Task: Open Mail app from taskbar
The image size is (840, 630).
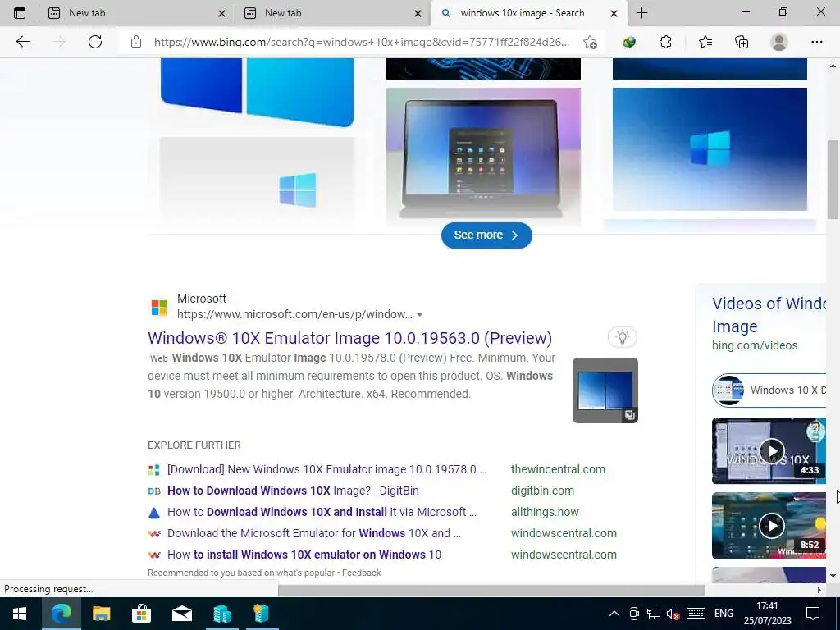Action: (x=181, y=614)
